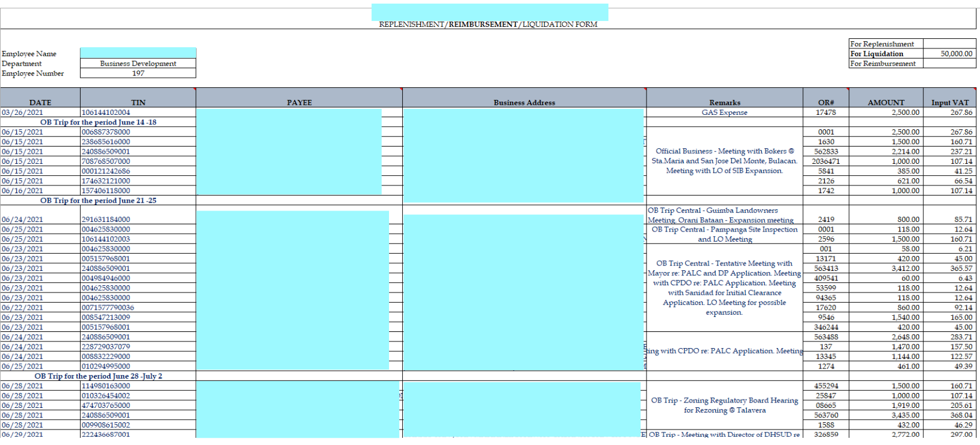Select OR number '2036471'

(x=826, y=161)
